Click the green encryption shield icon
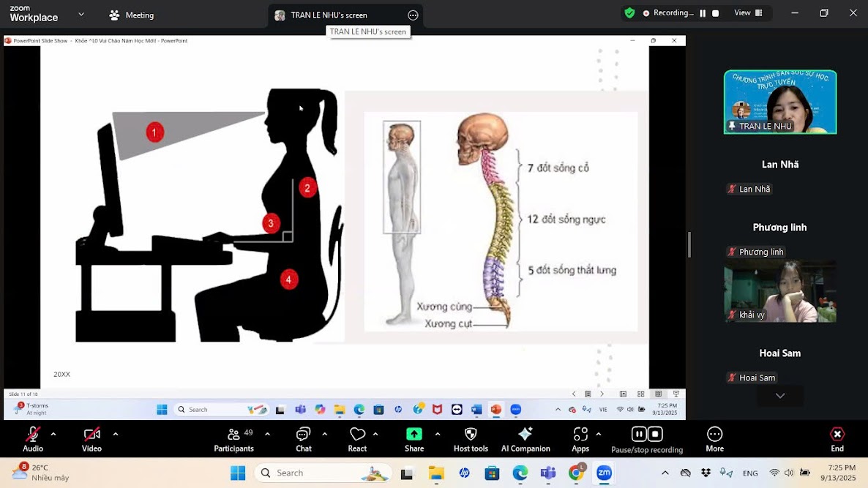Viewport: 868px width, 488px height. tap(629, 13)
